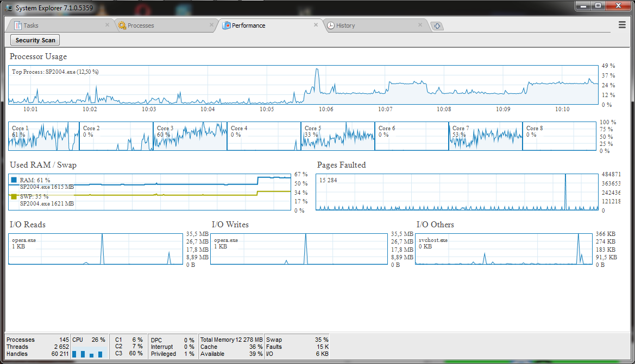Click the blue RAM legend swatch
This screenshot has width=635, height=364.
pyautogui.click(x=14, y=180)
